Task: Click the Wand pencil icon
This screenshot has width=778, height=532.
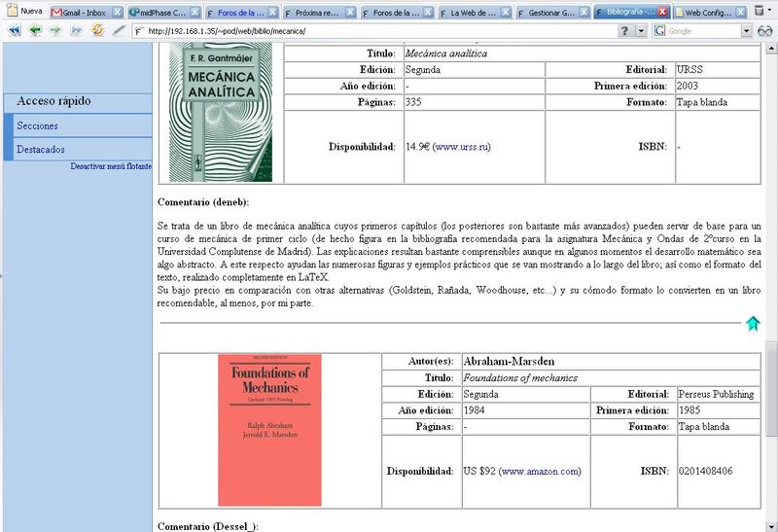Action: click(x=118, y=31)
